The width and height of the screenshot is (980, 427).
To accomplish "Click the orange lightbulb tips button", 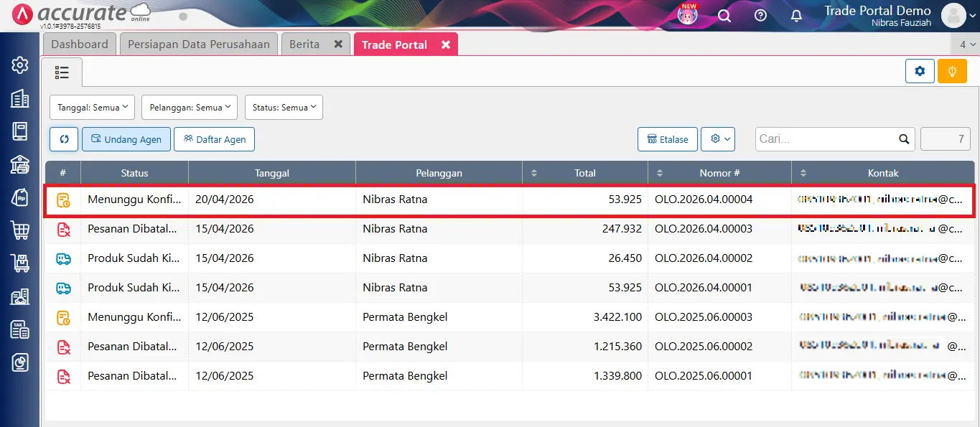I will coord(952,71).
